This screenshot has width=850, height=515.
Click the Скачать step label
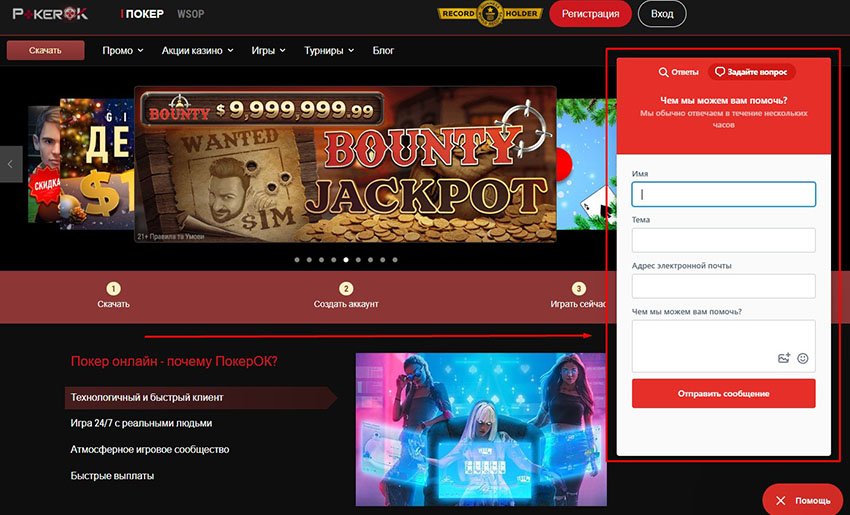pyautogui.click(x=113, y=304)
